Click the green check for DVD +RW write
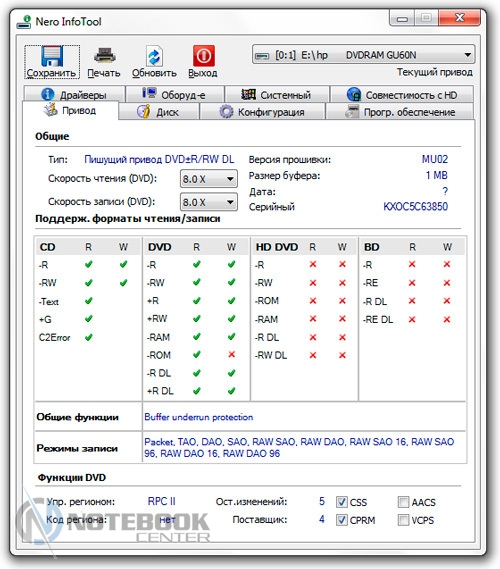 (231, 318)
